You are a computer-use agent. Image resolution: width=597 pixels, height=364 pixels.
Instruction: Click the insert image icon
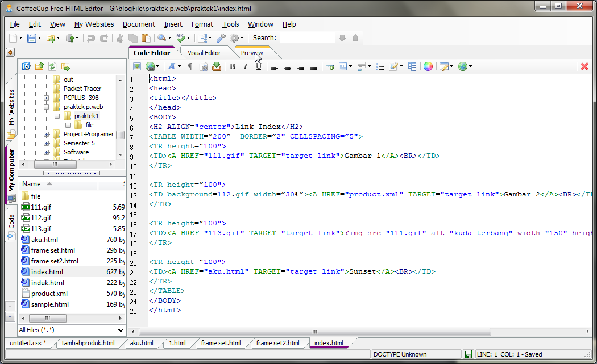[x=137, y=66]
